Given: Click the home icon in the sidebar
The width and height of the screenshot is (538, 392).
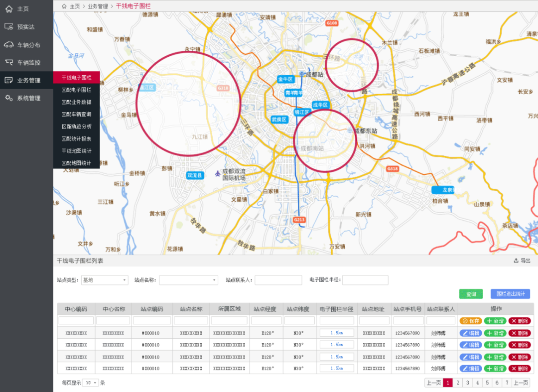Looking at the screenshot, I should (x=9, y=9).
